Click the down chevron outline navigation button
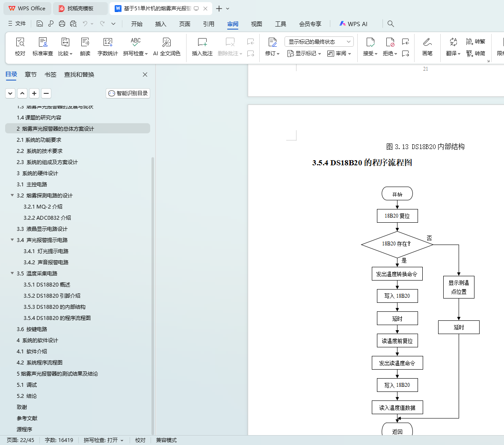504x445 pixels. point(10,93)
